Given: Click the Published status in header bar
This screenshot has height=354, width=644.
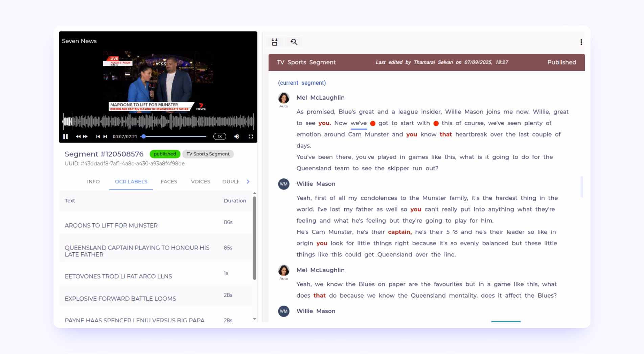Looking at the screenshot, I should (561, 62).
